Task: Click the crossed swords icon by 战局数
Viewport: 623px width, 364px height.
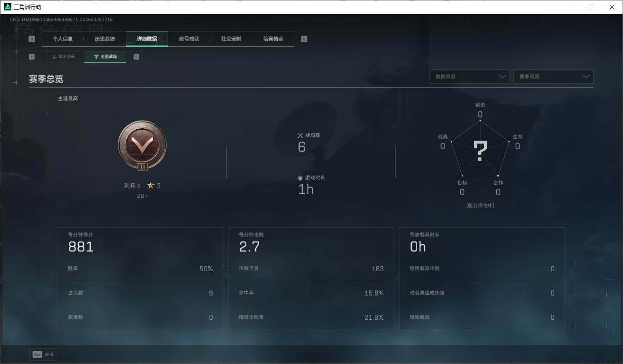Action: (x=300, y=135)
